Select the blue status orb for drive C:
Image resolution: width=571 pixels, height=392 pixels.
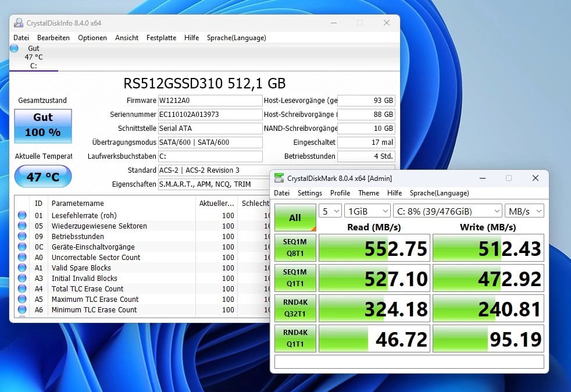(x=14, y=48)
